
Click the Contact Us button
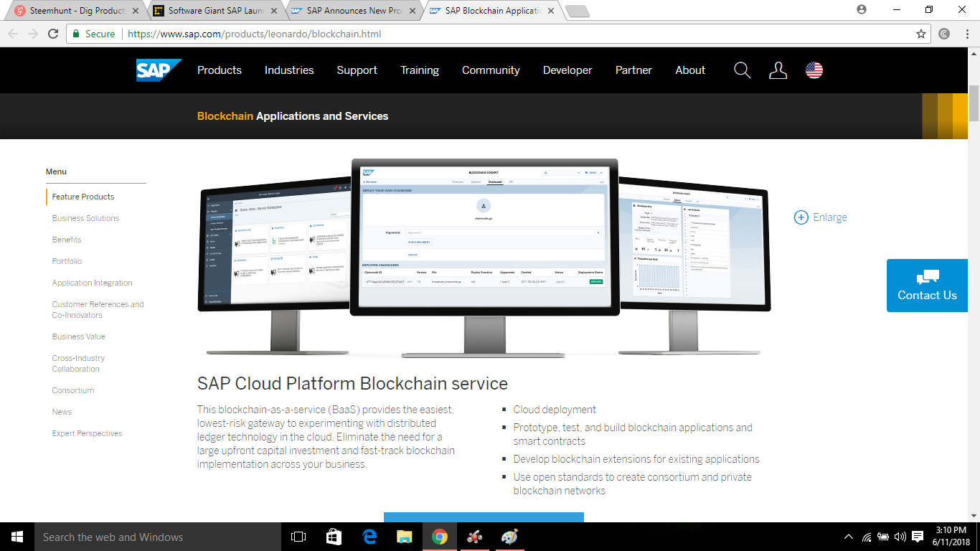pyautogui.click(x=927, y=286)
